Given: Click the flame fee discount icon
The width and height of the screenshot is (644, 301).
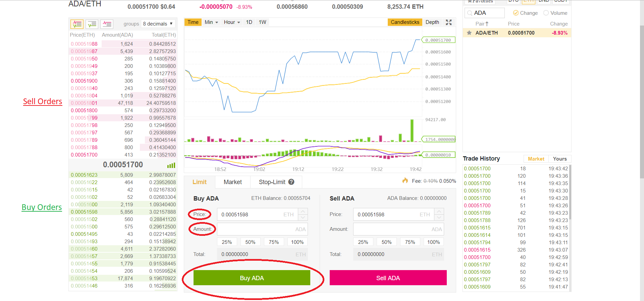Looking at the screenshot, I should point(405,181).
